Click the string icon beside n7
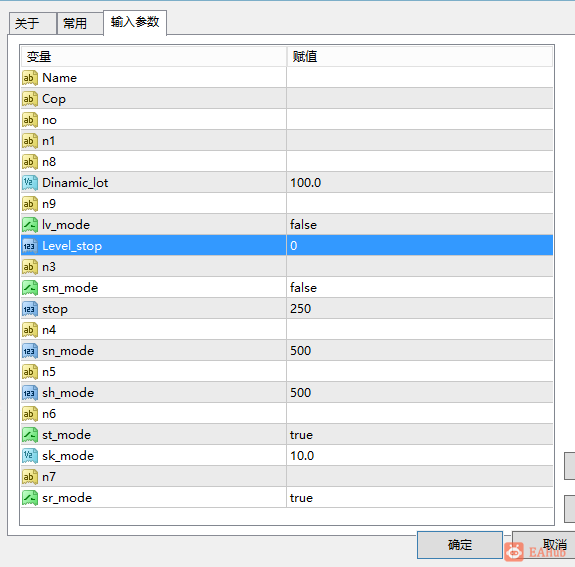Image resolution: width=575 pixels, height=567 pixels. (x=30, y=477)
